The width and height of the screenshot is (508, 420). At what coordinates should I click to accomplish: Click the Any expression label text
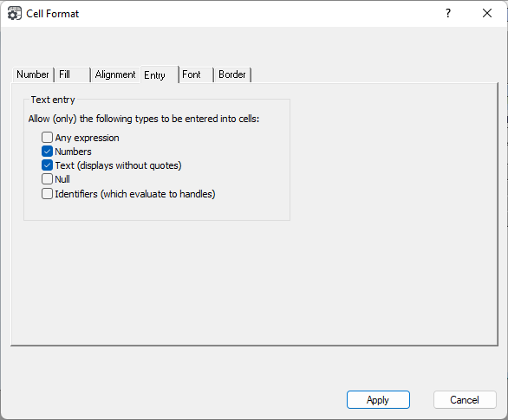[88, 138]
